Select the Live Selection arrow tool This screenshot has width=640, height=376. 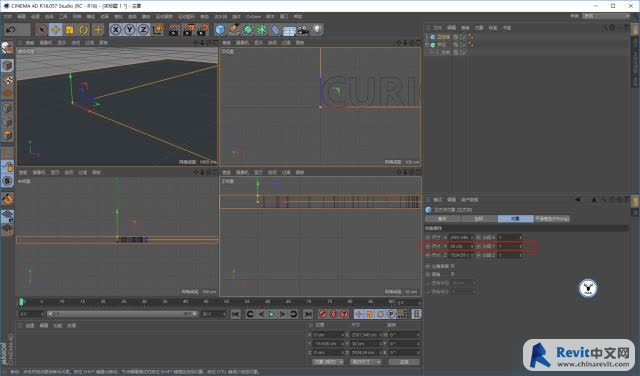41,29
